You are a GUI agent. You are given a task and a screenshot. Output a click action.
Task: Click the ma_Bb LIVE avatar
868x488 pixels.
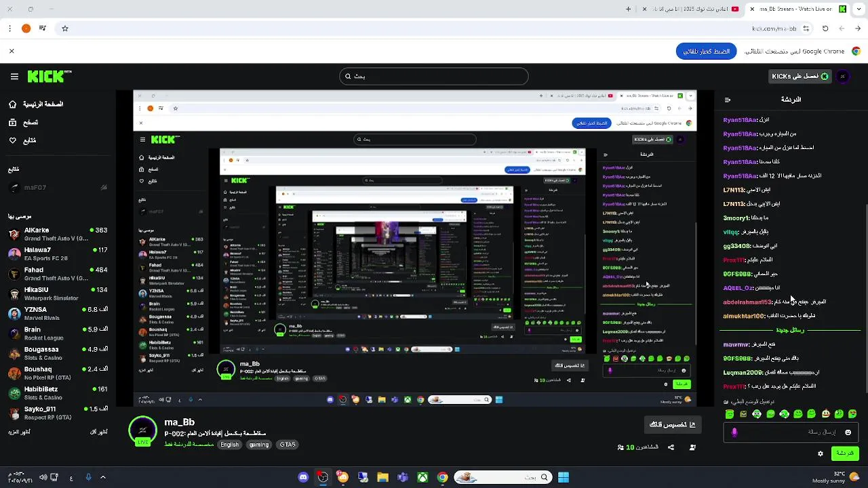[142, 430]
